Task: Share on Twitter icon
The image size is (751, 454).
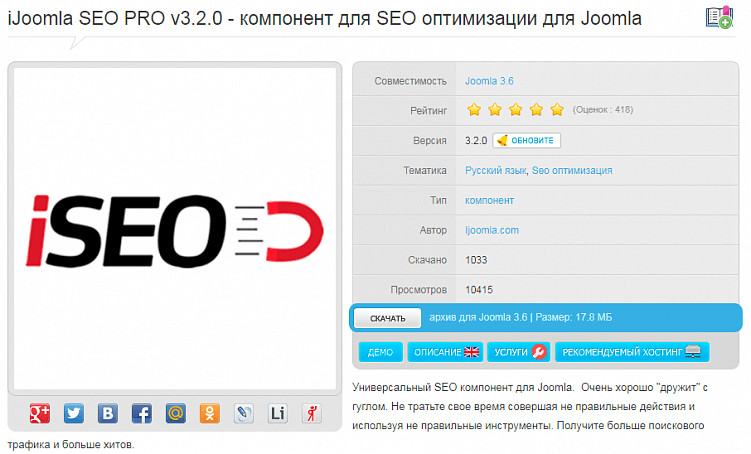Action: (74, 413)
